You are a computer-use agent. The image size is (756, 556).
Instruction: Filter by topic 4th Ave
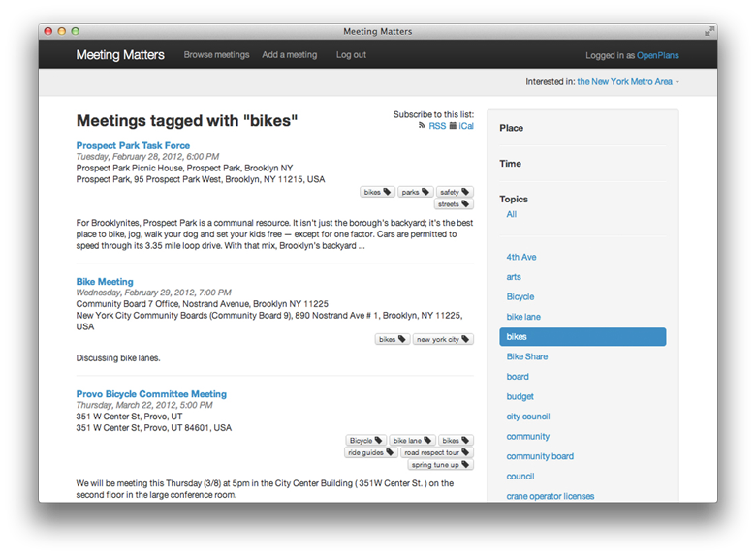pos(521,258)
